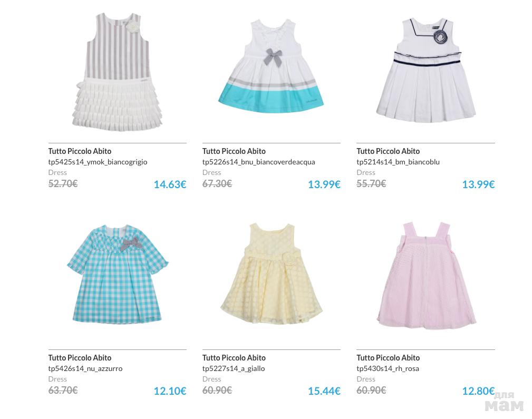Click product code tp5226s14_bnu_biancoverdeacqua
Screen dimensions: 532x419
coord(258,162)
